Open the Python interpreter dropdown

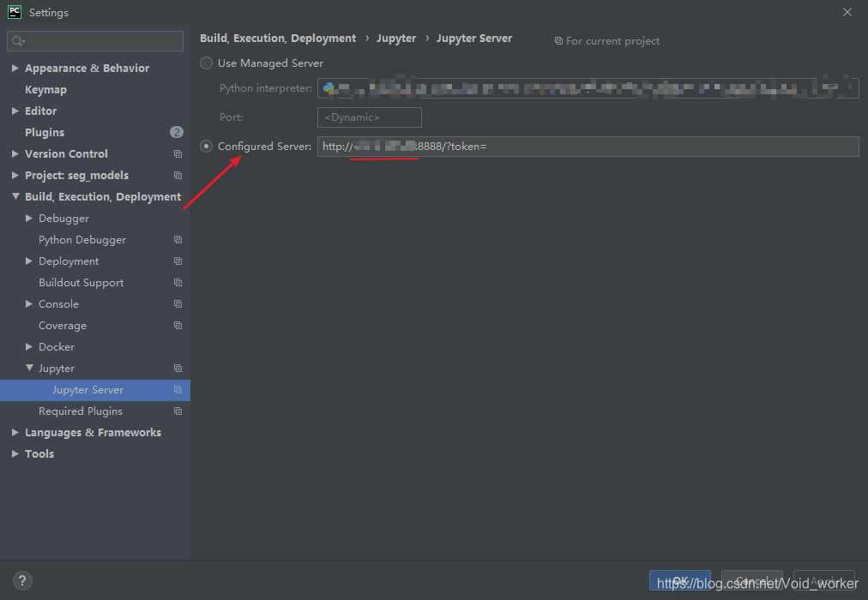pos(588,88)
